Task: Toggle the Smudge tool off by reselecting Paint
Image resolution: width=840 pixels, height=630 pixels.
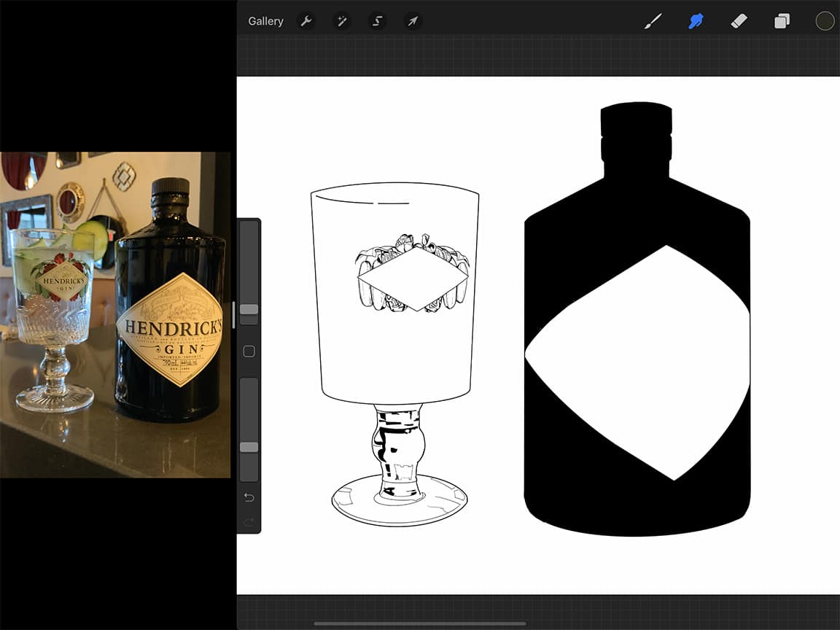Action: (653, 21)
